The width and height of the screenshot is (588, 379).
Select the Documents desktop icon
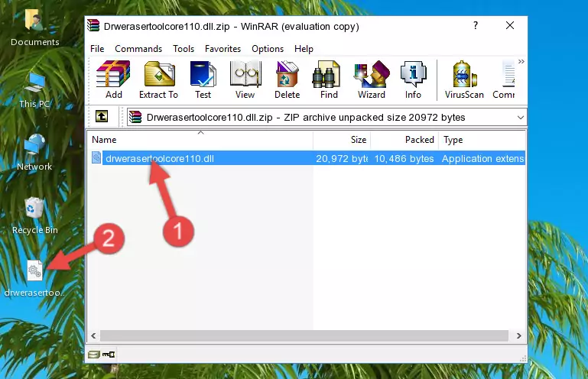click(34, 28)
